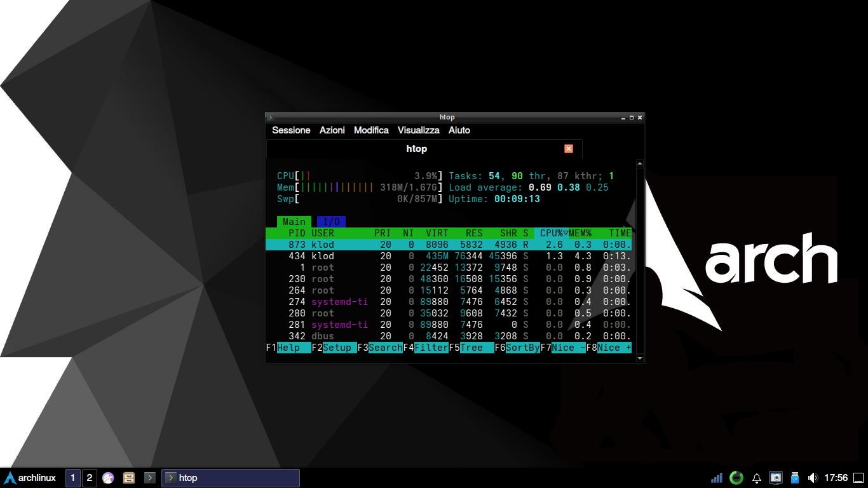
Task: Open the notifications bell icon
Action: point(757,478)
